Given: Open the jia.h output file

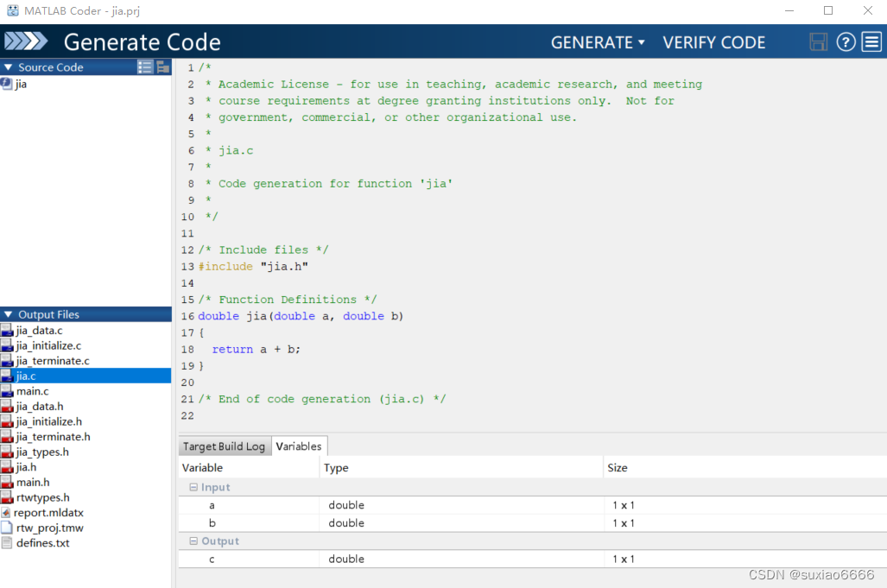Looking at the screenshot, I should 86,468.
